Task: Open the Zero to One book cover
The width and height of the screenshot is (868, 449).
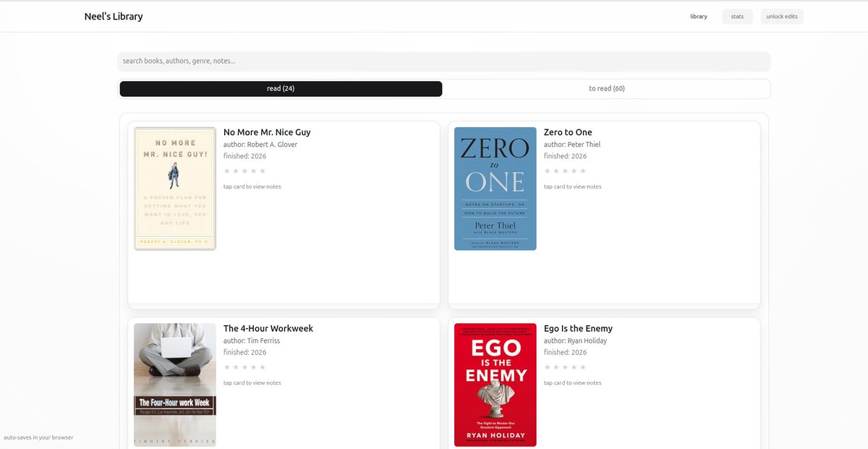Action: 495,189
